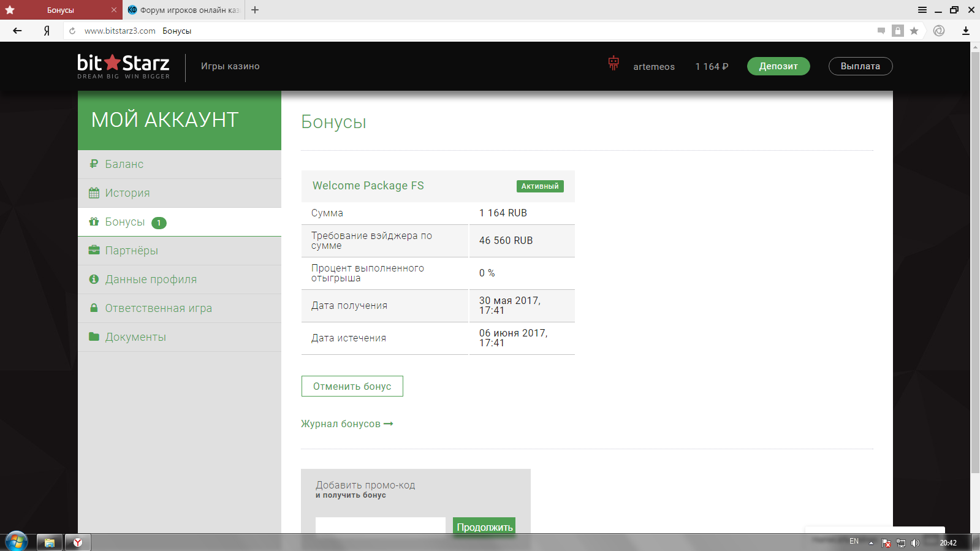
Task: Click the volume icon in the system tray
Action: click(915, 542)
